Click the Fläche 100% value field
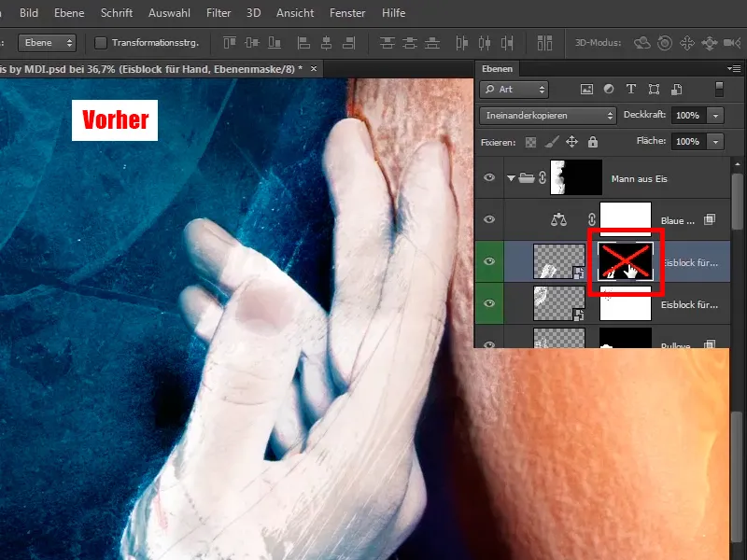 688,142
